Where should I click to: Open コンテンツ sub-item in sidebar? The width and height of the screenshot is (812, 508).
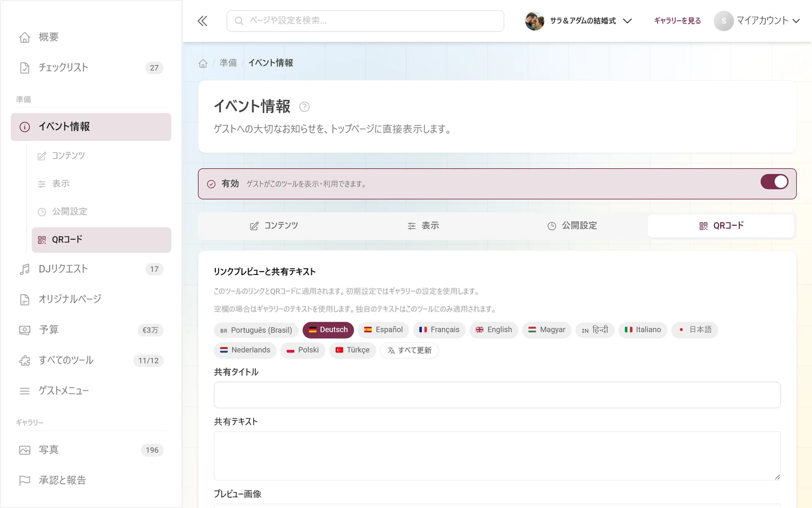(x=101, y=156)
